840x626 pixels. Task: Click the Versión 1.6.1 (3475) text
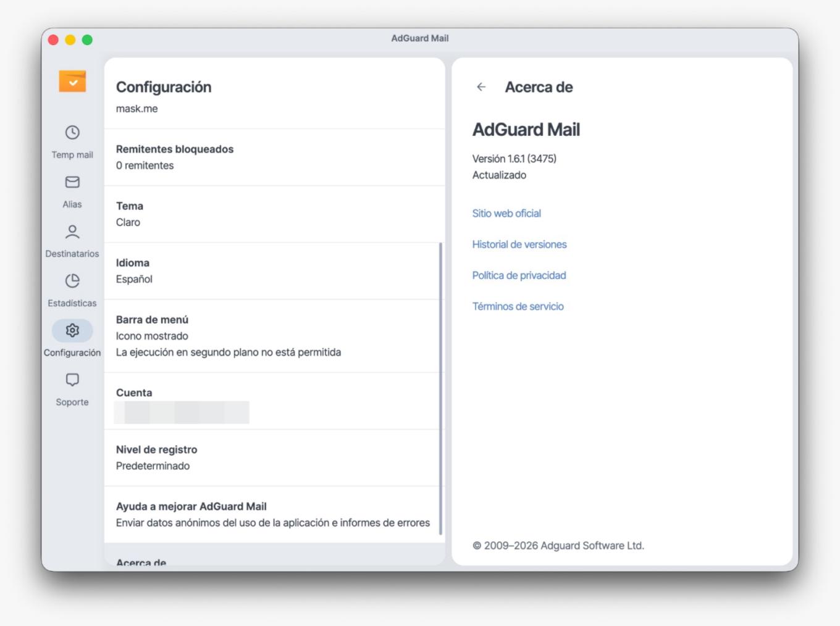514,159
